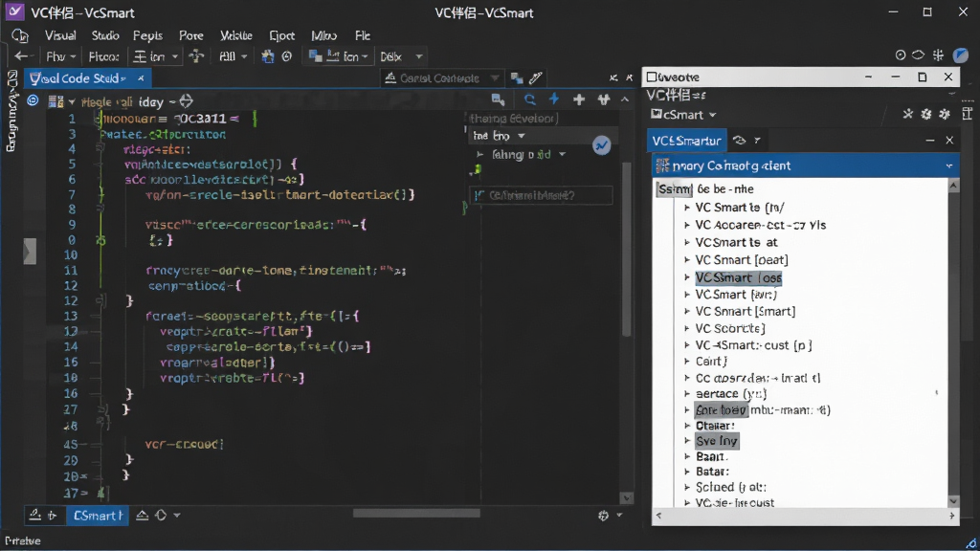Click the gear icon at editor bottom right
The image size is (980, 551).
603,516
